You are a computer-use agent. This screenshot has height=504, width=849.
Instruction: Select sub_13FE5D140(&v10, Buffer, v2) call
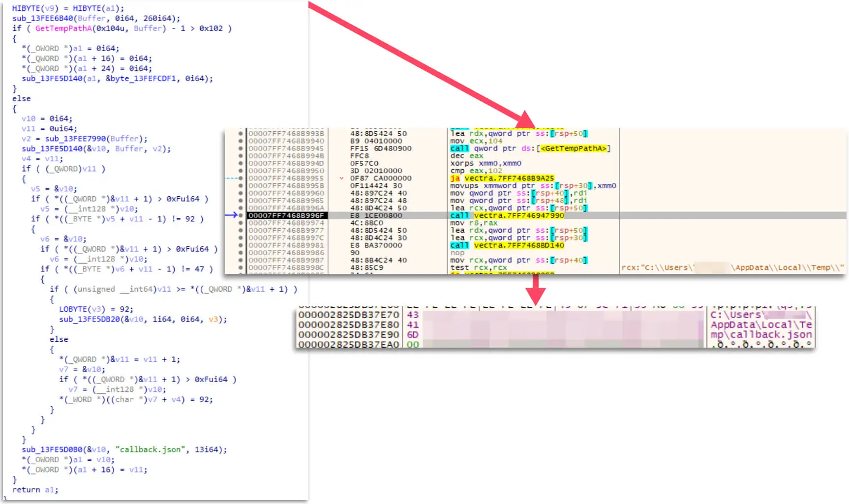(x=96, y=148)
